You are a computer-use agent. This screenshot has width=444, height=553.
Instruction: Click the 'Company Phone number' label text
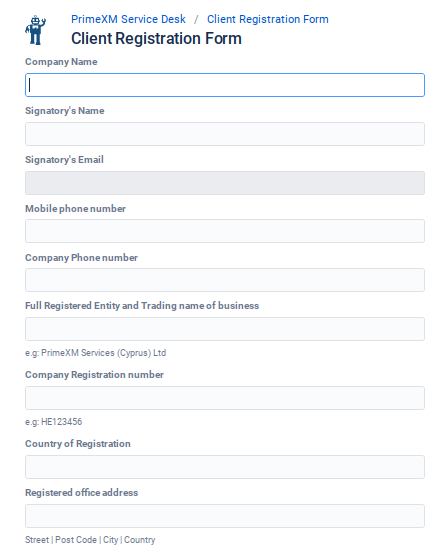click(x=81, y=258)
